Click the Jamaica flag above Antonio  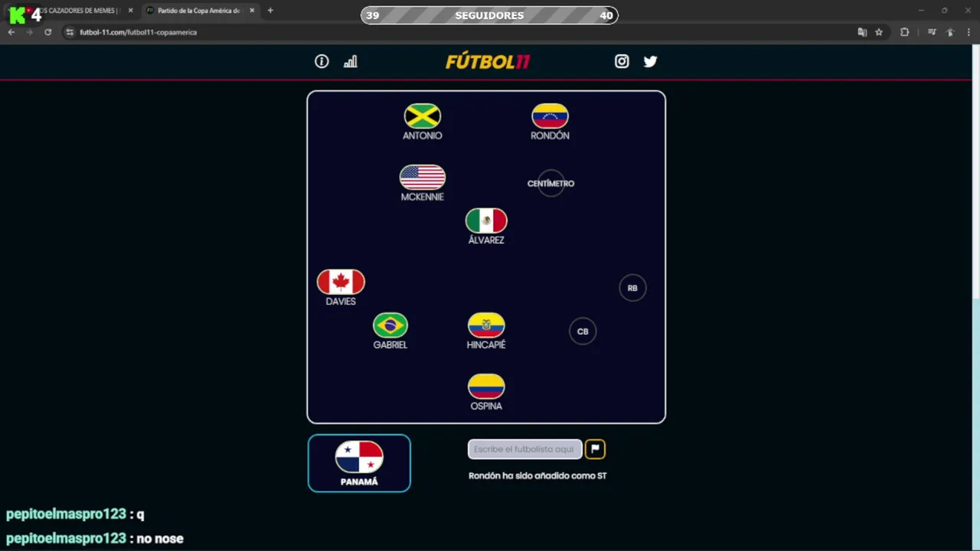(x=423, y=116)
